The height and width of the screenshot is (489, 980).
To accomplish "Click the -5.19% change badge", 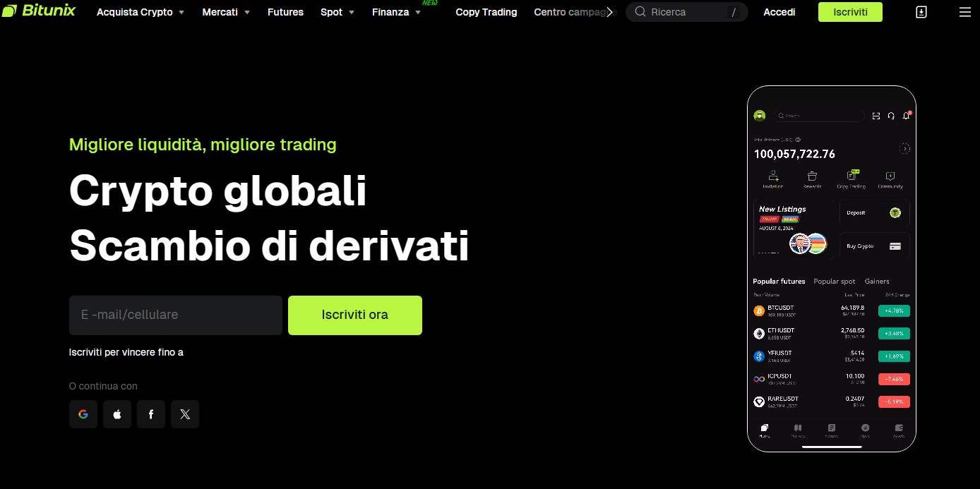I will point(894,402).
